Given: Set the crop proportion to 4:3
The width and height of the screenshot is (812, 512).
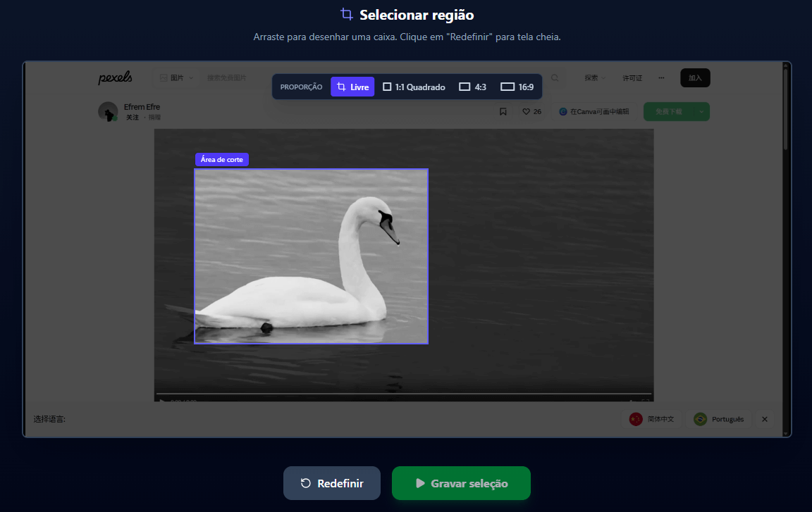Looking at the screenshot, I should point(472,87).
